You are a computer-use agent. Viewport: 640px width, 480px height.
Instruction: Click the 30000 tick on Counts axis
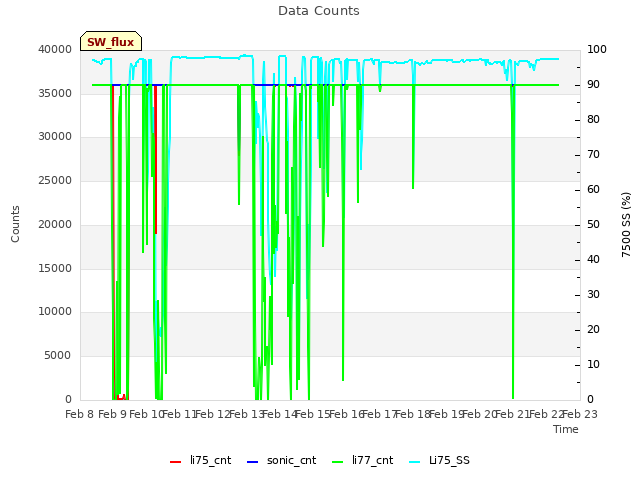pyautogui.click(x=55, y=136)
